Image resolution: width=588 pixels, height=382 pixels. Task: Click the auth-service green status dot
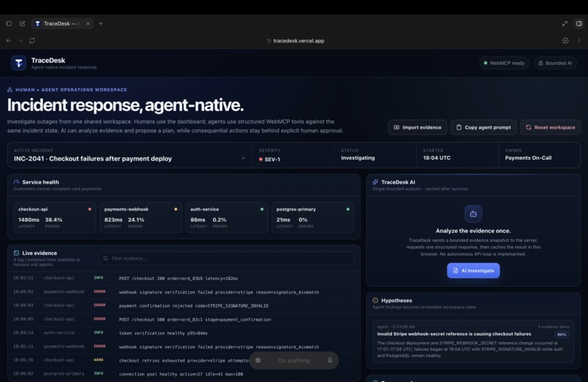[262, 209]
